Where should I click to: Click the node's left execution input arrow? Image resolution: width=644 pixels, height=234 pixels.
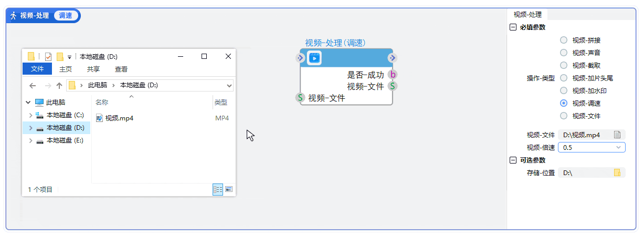point(300,58)
